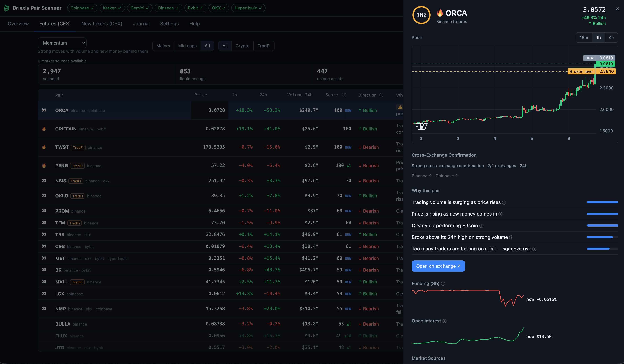Viewport: 624px width, 364px height.
Task: Click info icon beside 'Price is rising as new money'
Action: point(500,214)
